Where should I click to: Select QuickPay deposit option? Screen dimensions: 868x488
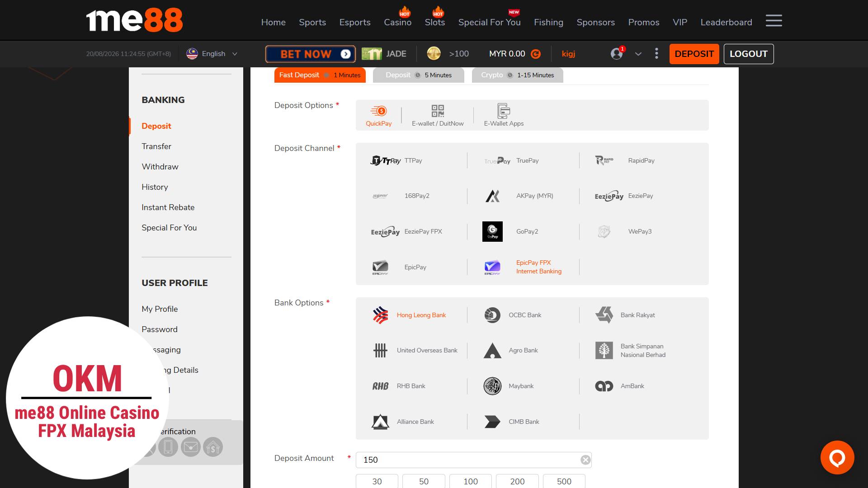pos(379,115)
